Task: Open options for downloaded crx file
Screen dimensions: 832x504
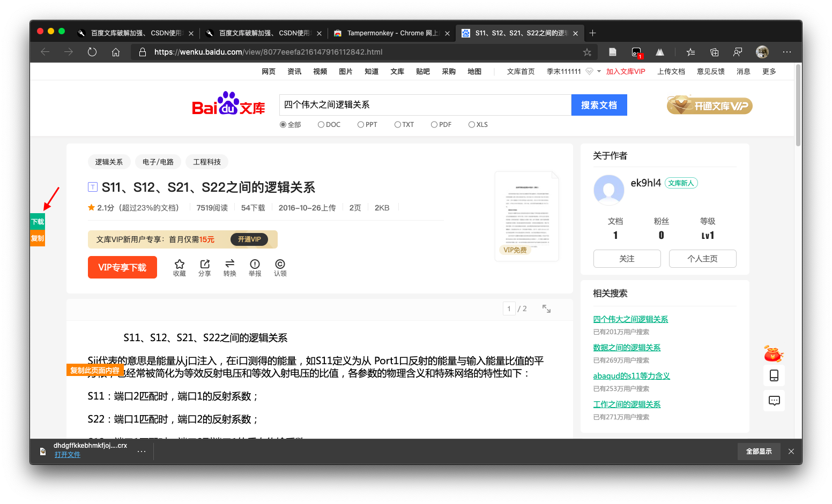Action: click(142, 452)
